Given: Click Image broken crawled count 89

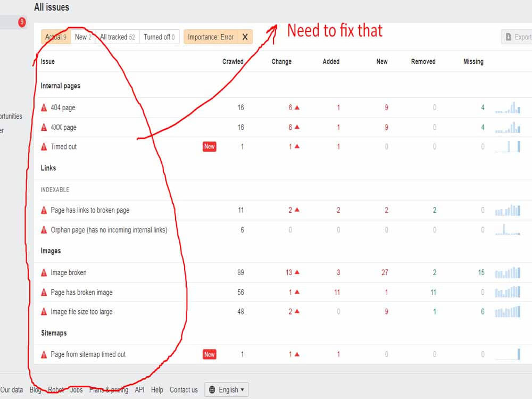Looking at the screenshot, I should (240, 272).
